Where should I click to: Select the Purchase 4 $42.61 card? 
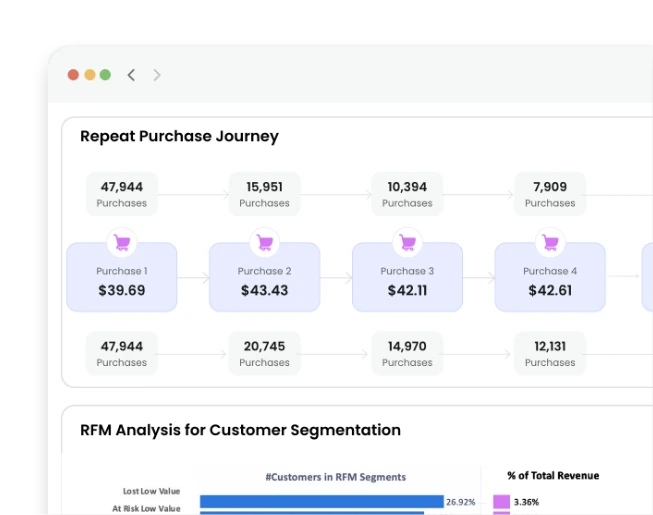click(550, 277)
